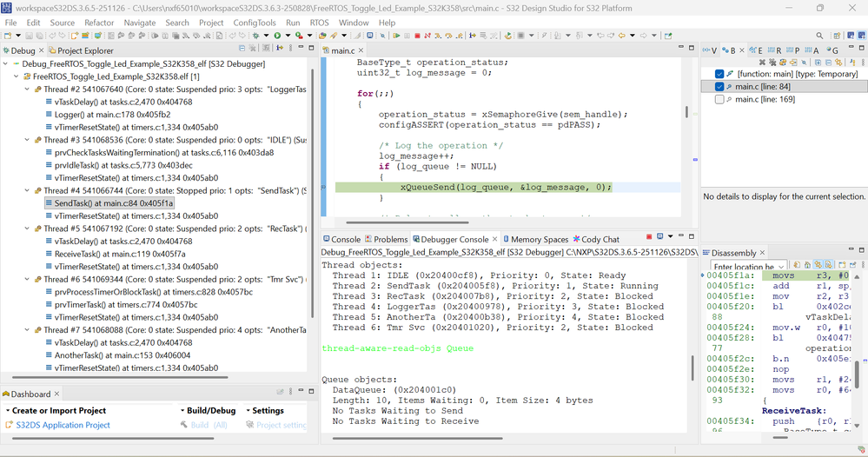The image size is (868, 457).
Task: Click the Debug view menu kebab icon
Action: (290, 48)
